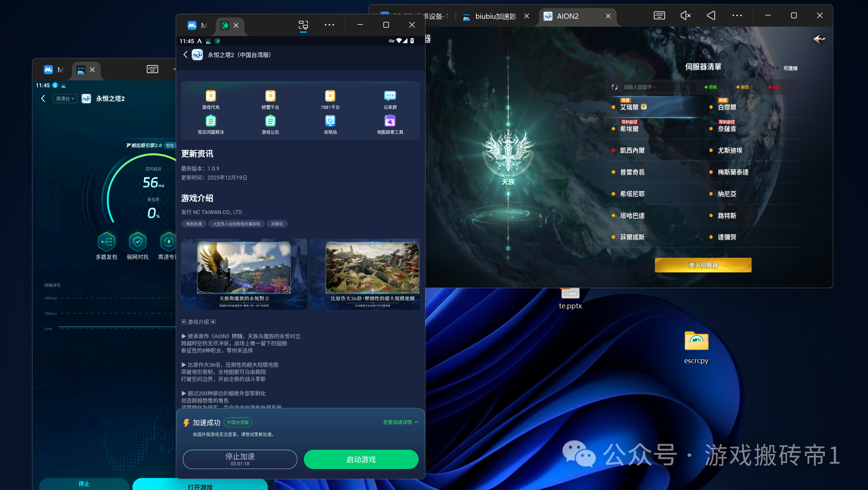The image size is (868, 490).
Task: Select the 凱西內爾 server entry
Action: tap(632, 151)
